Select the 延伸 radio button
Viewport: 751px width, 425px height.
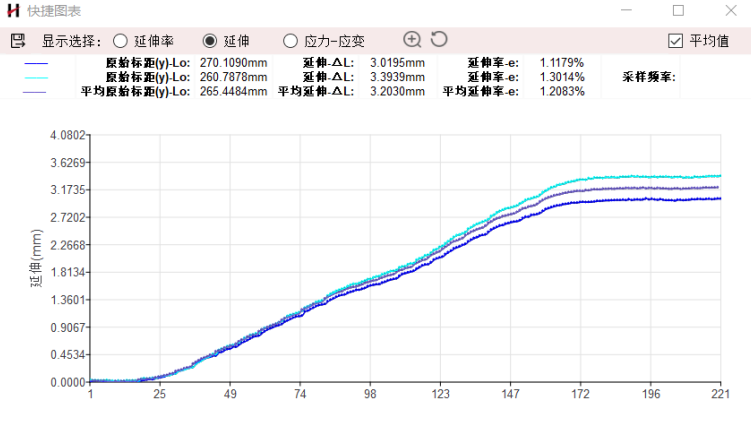pyautogui.click(x=209, y=41)
